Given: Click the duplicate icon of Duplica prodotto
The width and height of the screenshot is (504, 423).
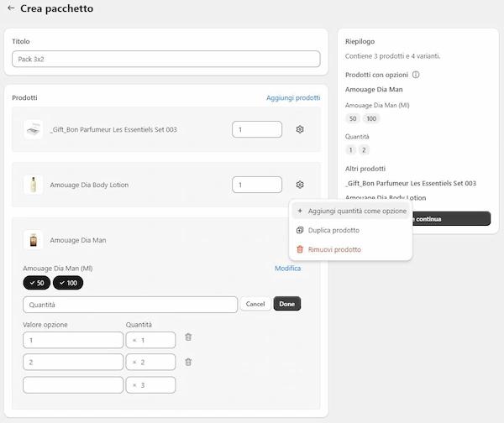Looking at the screenshot, I should (300, 230).
